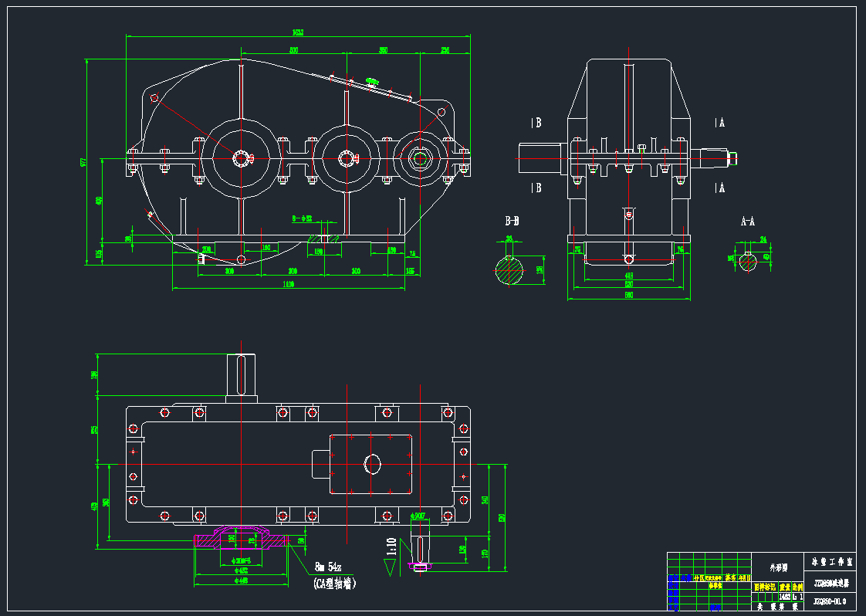Click the 8-φ32 hole annotation

[x=302, y=218]
